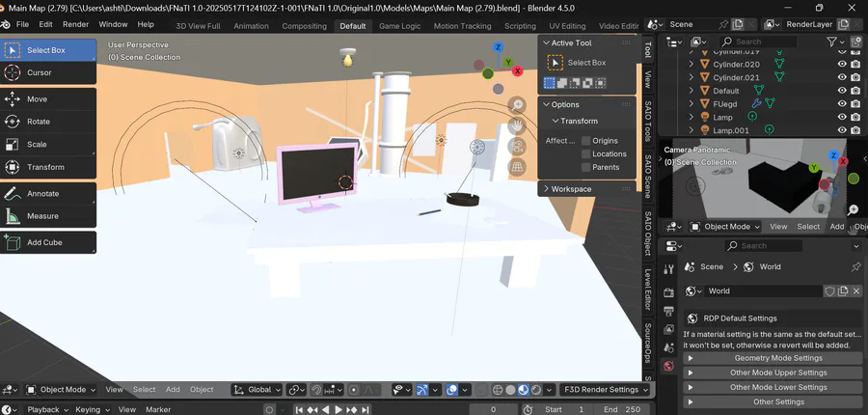Screen dimensions: 868x415
Task: Switch to UV Editing workspace tab
Action: (x=567, y=26)
